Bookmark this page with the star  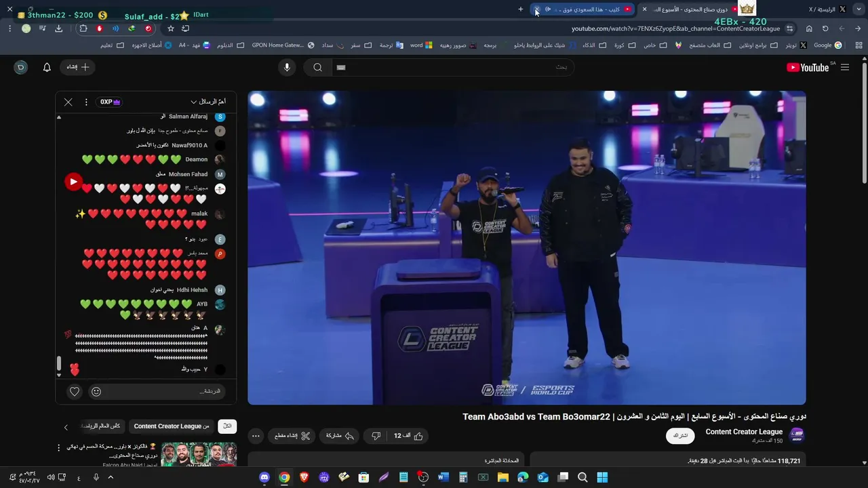(x=171, y=28)
